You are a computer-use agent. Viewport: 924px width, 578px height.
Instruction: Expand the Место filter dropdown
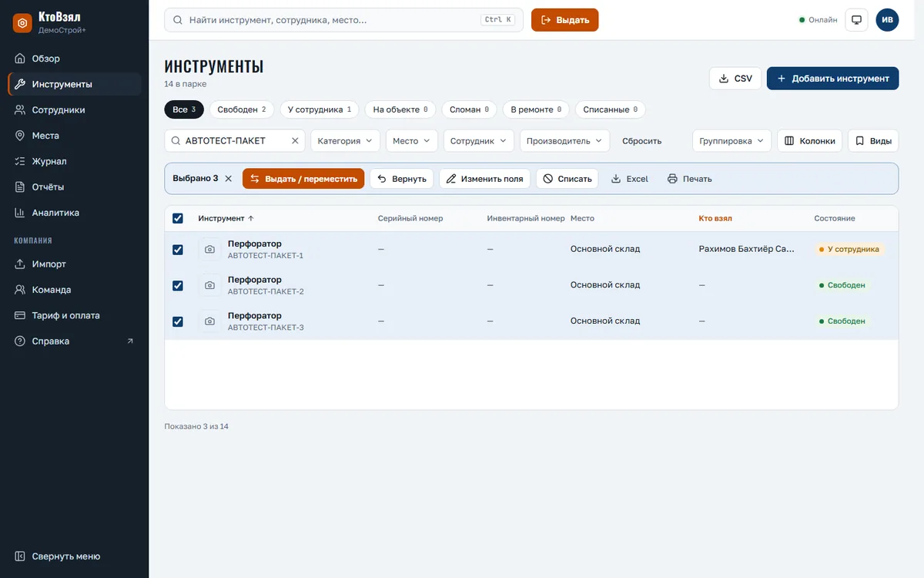pos(412,141)
